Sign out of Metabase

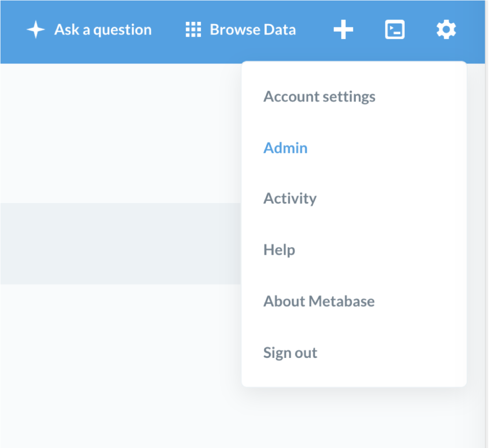[290, 353]
